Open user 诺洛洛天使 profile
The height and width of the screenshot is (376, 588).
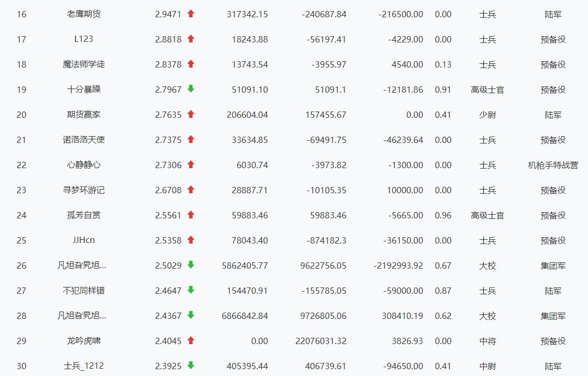click(84, 140)
